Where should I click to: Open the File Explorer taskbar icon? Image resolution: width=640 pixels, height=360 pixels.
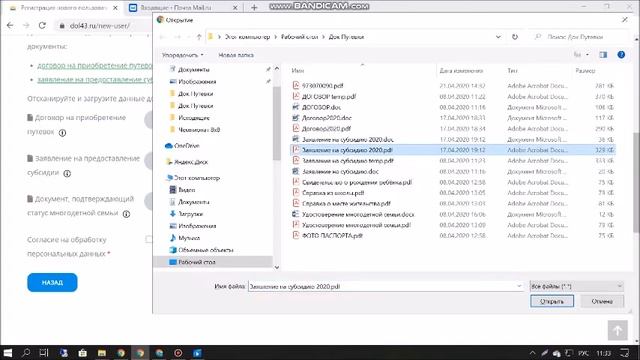102,353
